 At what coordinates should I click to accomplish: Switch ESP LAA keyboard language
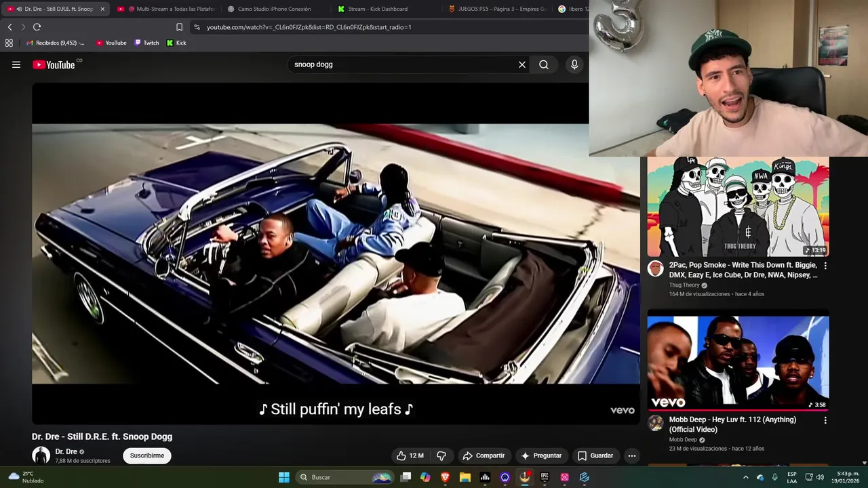coord(792,477)
